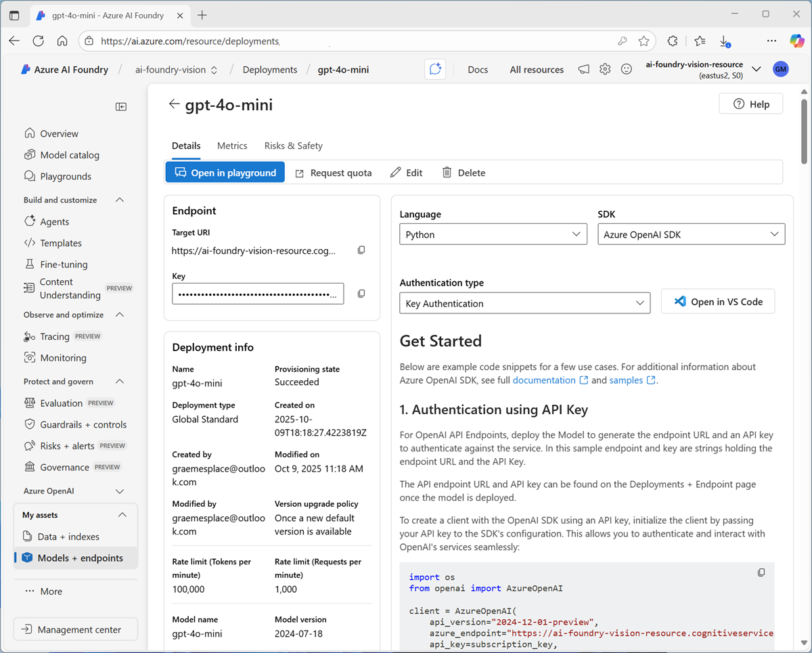Click the masked Key input field
Image resolution: width=812 pixels, height=653 pixels.
tap(257, 294)
